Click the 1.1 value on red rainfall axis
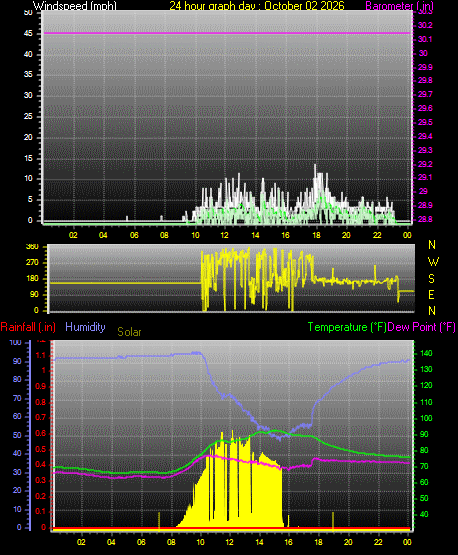Screen dimensions: 458x555 [x=41, y=355]
